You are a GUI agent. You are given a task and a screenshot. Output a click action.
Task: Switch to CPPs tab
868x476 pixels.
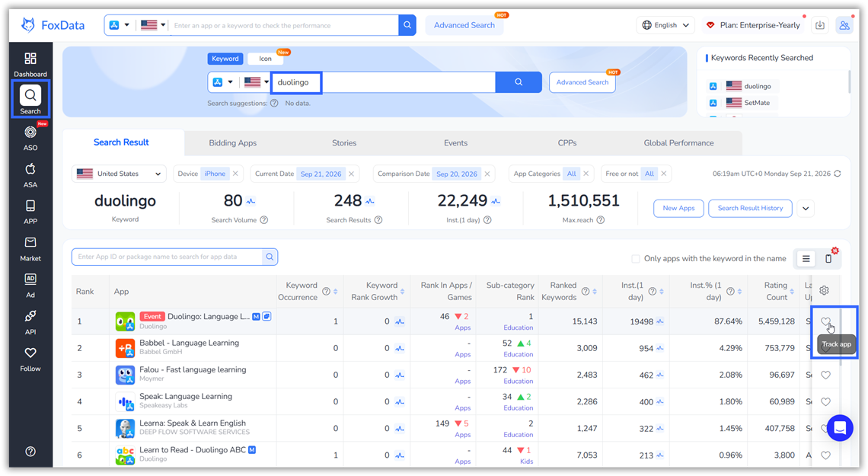click(567, 143)
